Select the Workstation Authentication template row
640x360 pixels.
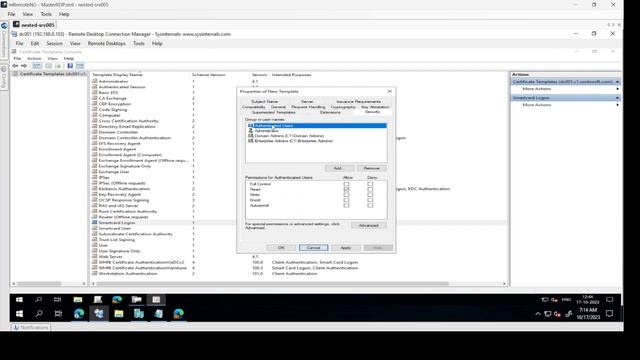point(299,273)
